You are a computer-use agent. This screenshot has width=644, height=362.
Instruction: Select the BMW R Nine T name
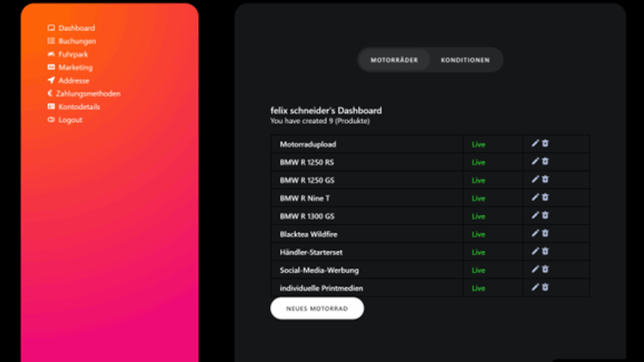click(304, 198)
